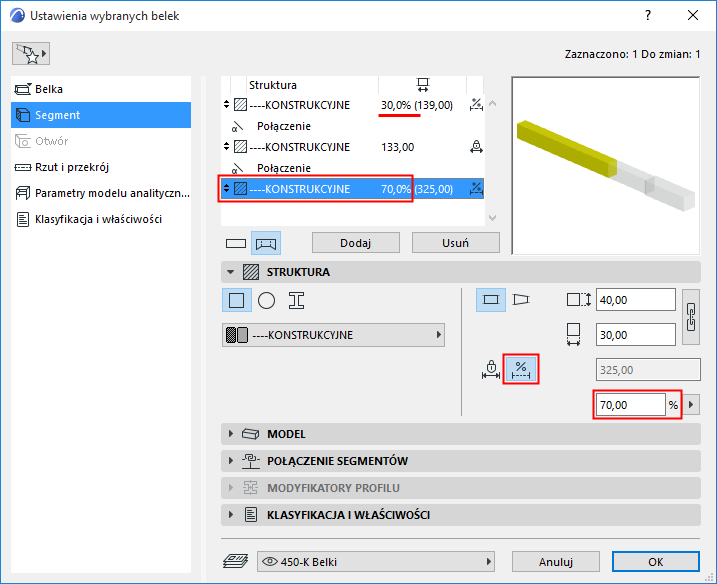Screen dimensions: 717x584
Task: Select the second Połączenie joint row
Action: 352,168
